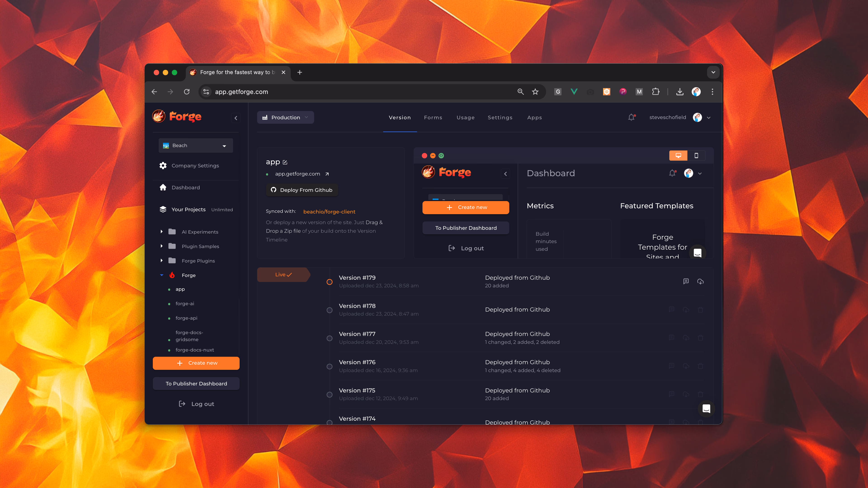The width and height of the screenshot is (868, 488).
Task: Expand the Forge Plugins folder
Action: 162,261
